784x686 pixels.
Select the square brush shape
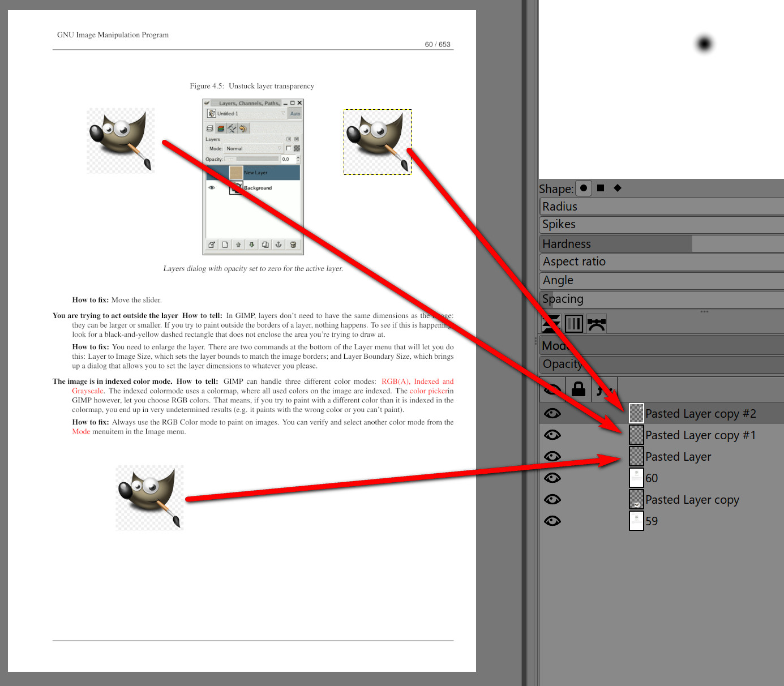click(x=601, y=188)
